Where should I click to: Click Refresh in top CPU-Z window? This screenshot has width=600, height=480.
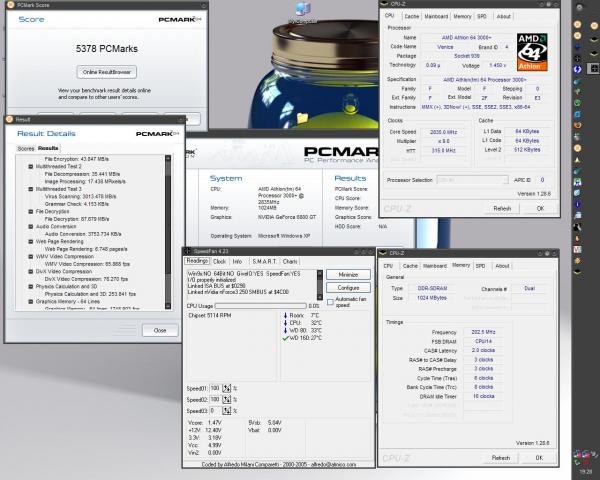(502, 208)
